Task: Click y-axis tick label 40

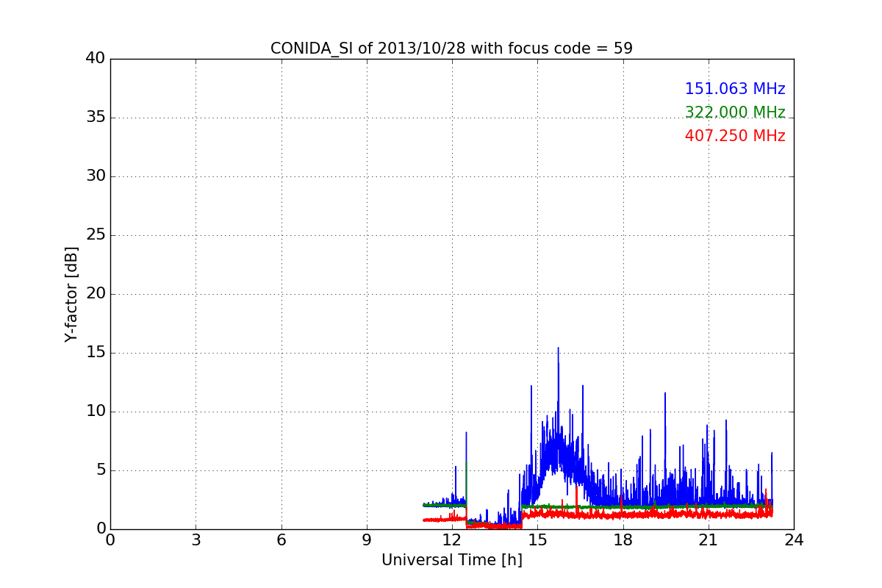Action: click(96, 59)
